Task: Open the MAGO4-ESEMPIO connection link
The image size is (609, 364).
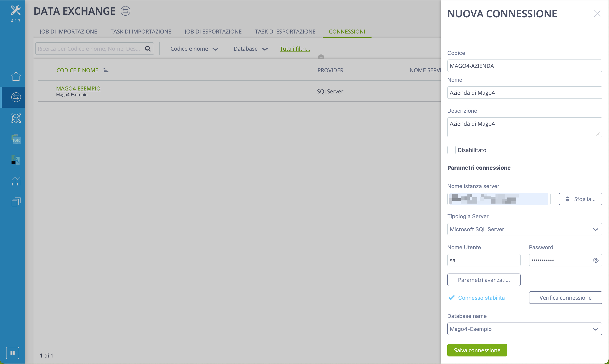Action: (x=78, y=88)
